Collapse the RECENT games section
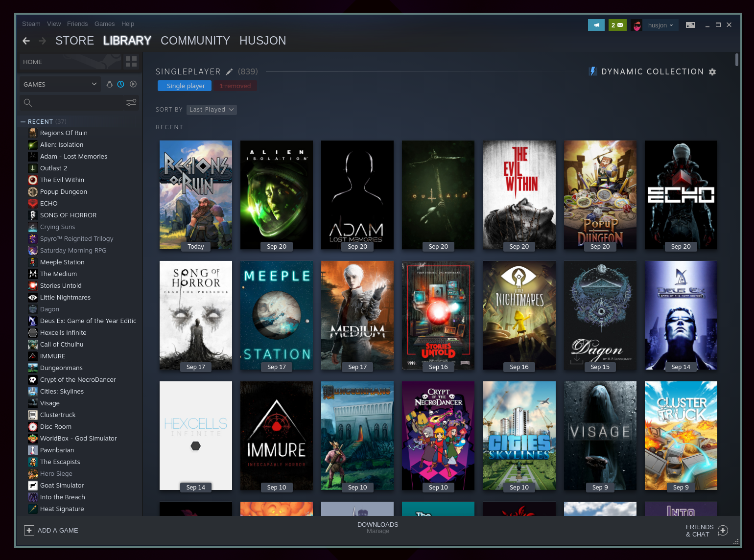Viewport: 754px width, 560px height. pos(23,121)
